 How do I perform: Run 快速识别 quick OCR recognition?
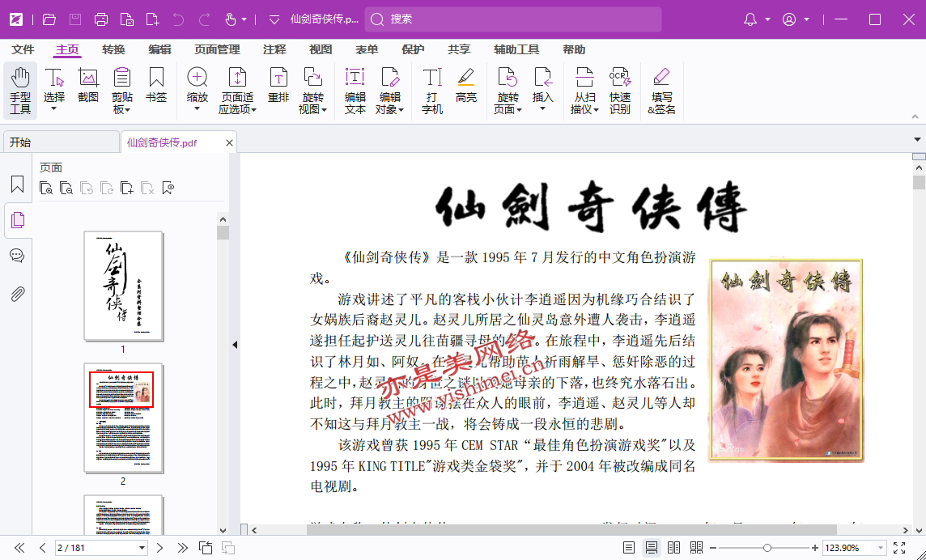pyautogui.click(x=619, y=91)
